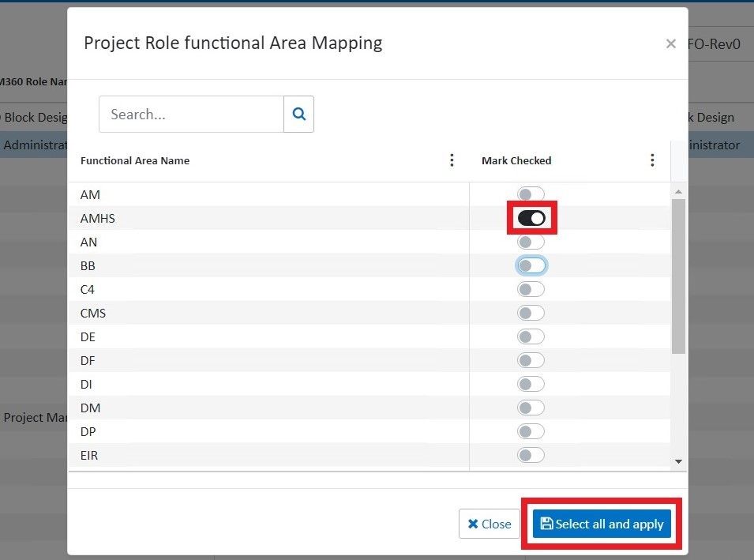Enable the DM functional area toggle
The width and height of the screenshot is (754, 560).
pyautogui.click(x=531, y=408)
